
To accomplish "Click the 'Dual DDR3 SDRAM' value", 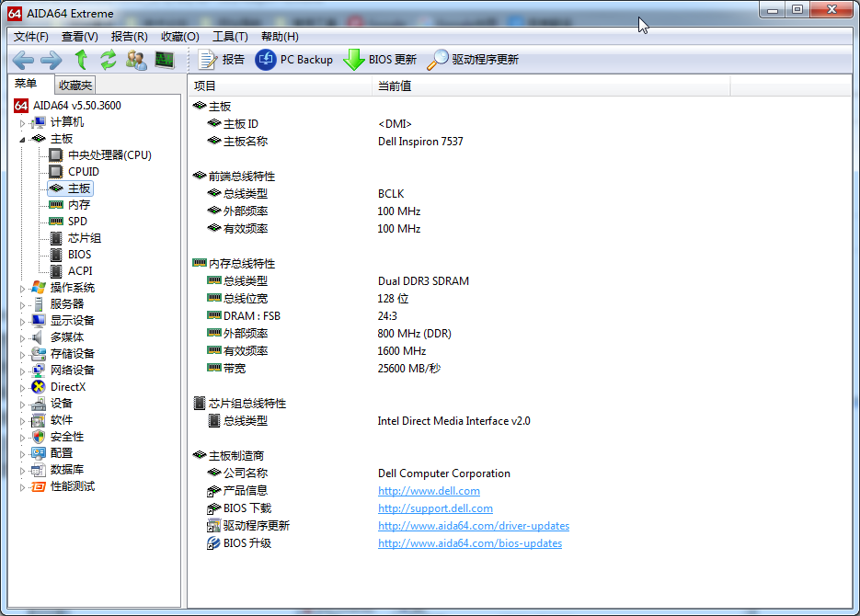I will 423,281.
